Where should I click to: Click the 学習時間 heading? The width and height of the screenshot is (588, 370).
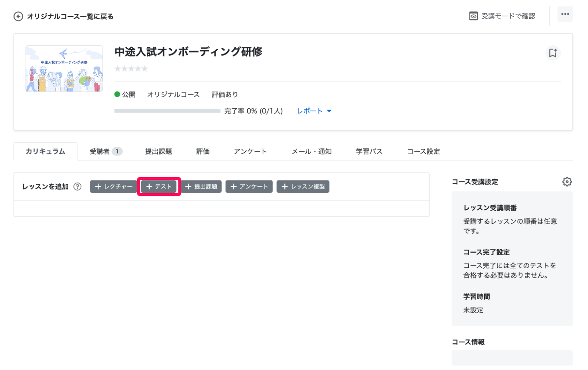[x=476, y=297]
